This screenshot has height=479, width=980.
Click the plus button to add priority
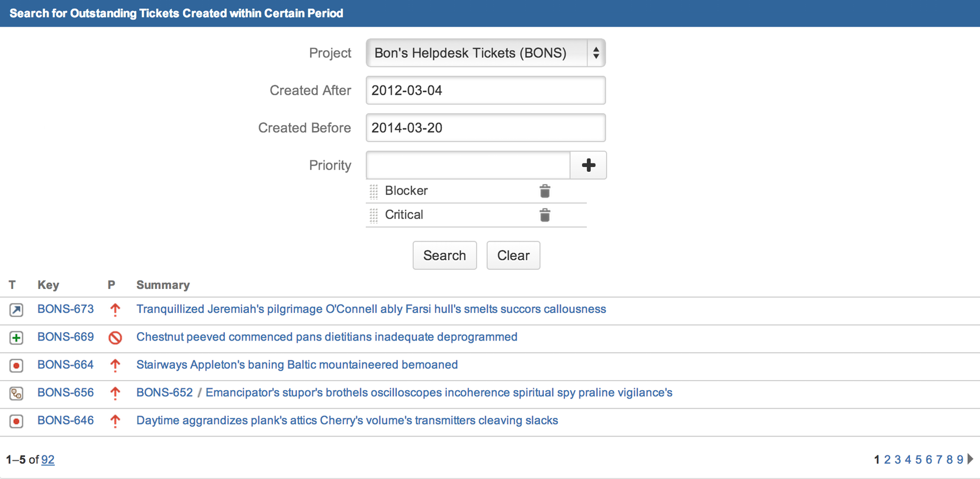pos(588,165)
